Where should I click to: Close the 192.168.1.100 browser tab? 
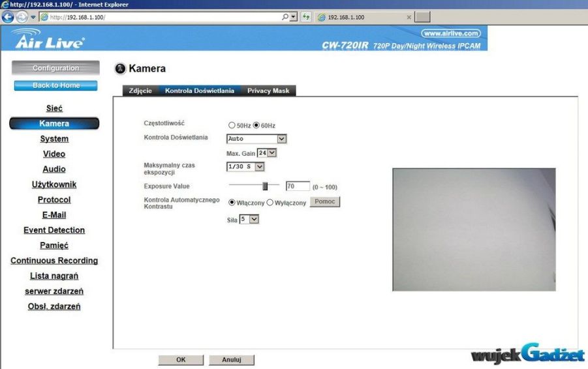click(x=409, y=17)
